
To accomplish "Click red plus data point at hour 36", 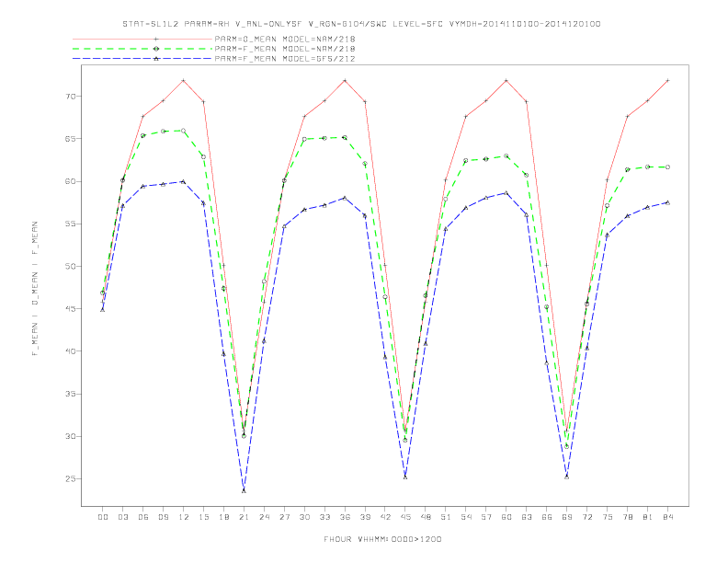I will pyautogui.click(x=345, y=81).
